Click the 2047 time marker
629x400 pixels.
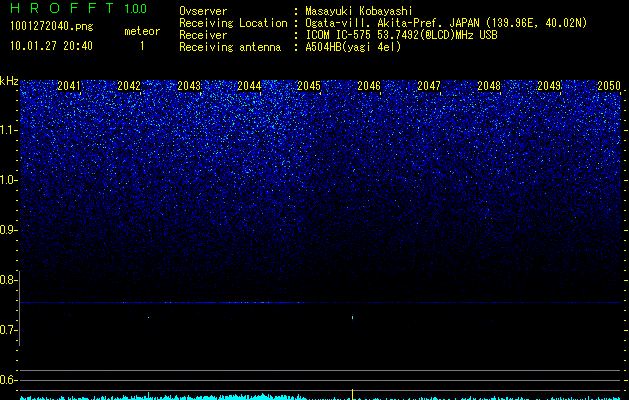429,85
